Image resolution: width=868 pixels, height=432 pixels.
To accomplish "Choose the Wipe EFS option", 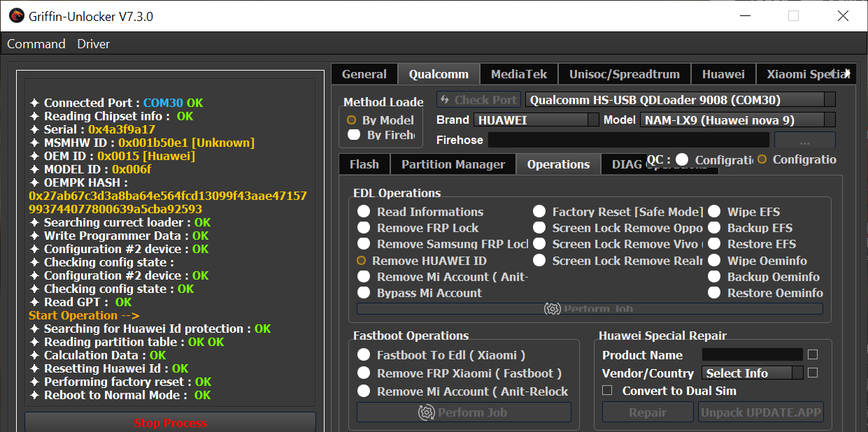I will [x=714, y=212].
